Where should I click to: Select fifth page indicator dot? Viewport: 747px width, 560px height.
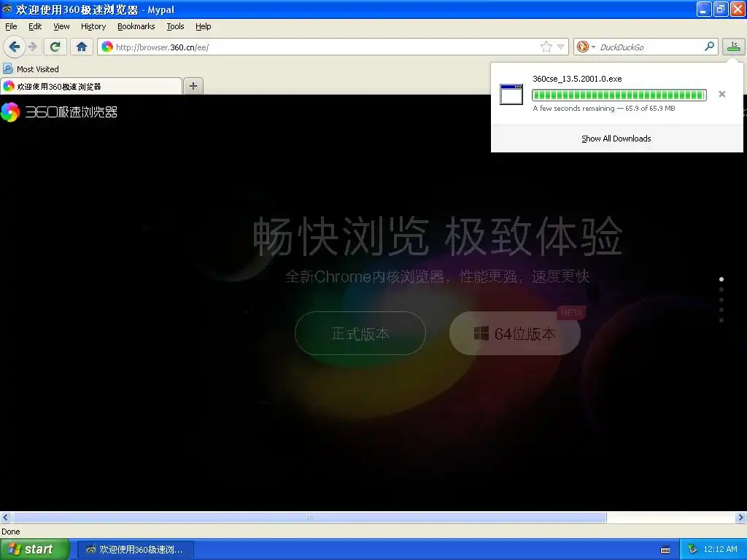tap(721, 321)
